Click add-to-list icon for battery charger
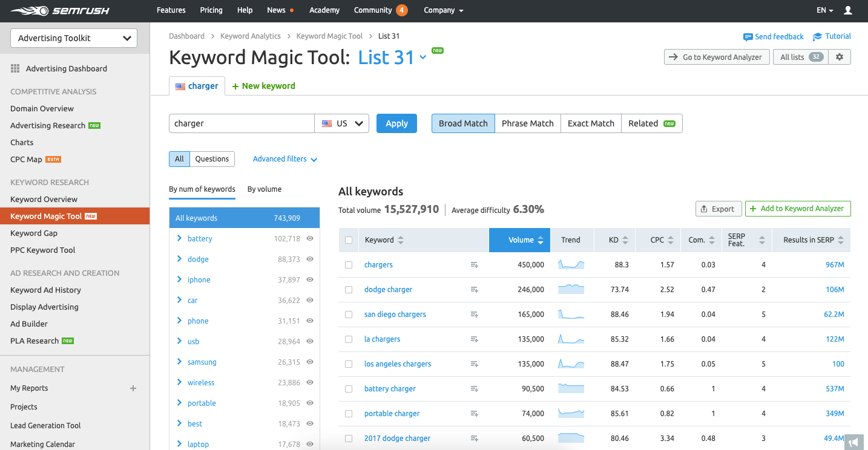This screenshot has width=868, height=450. [x=475, y=389]
